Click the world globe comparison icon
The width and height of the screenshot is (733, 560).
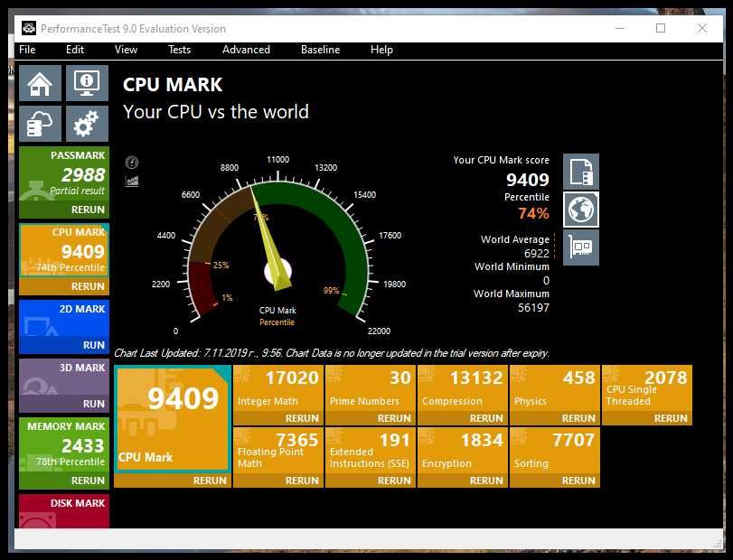(x=581, y=210)
